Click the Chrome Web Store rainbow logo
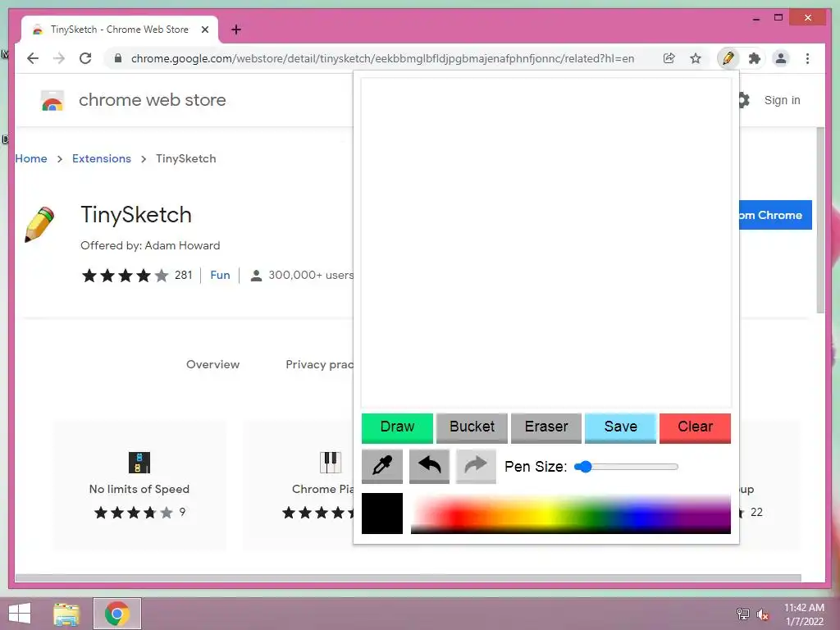The image size is (840, 630). [52, 100]
